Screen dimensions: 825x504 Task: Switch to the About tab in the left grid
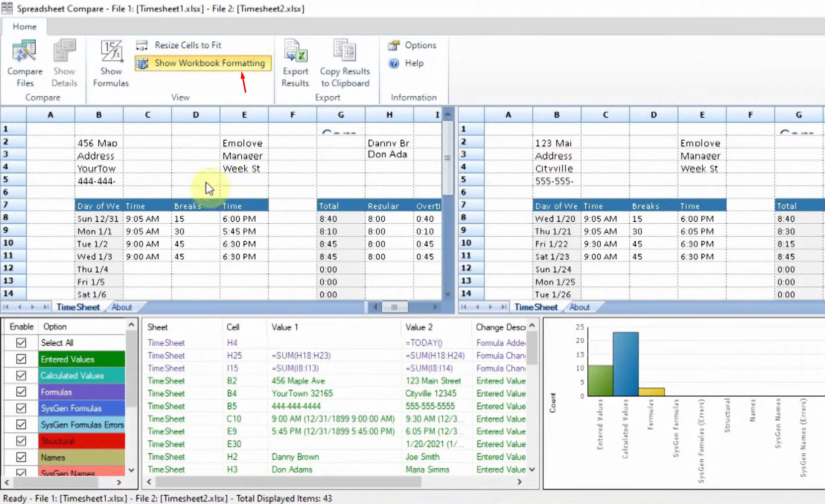click(x=122, y=307)
